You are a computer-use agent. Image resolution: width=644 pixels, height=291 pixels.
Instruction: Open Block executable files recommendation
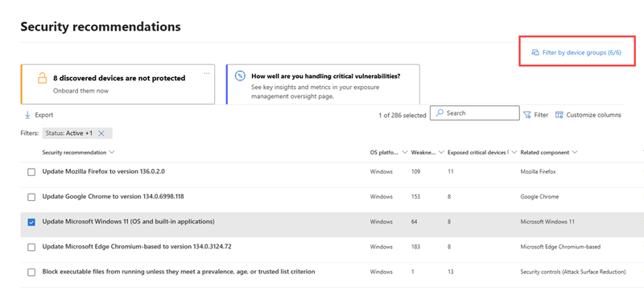[x=179, y=272]
